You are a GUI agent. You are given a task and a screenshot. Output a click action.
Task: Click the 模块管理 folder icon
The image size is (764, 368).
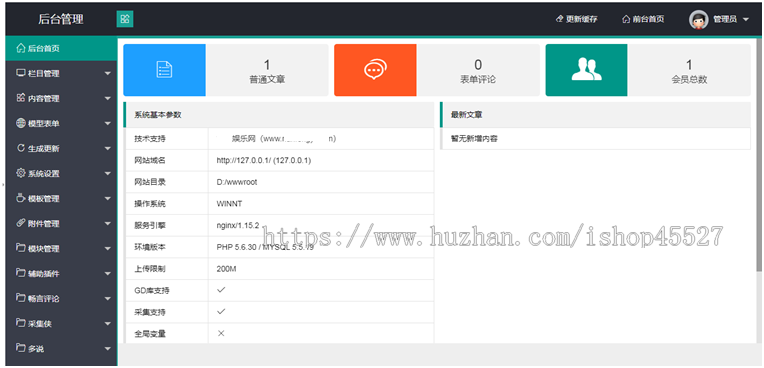point(20,248)
